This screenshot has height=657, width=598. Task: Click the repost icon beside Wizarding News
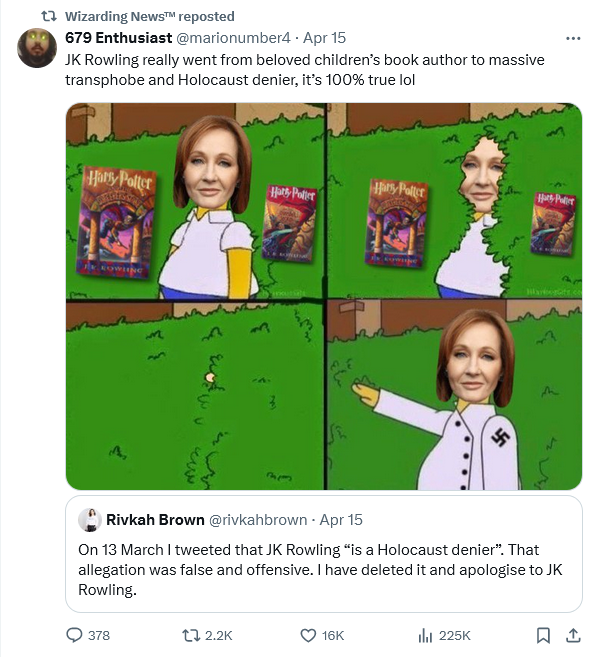[x=49, y=16]
